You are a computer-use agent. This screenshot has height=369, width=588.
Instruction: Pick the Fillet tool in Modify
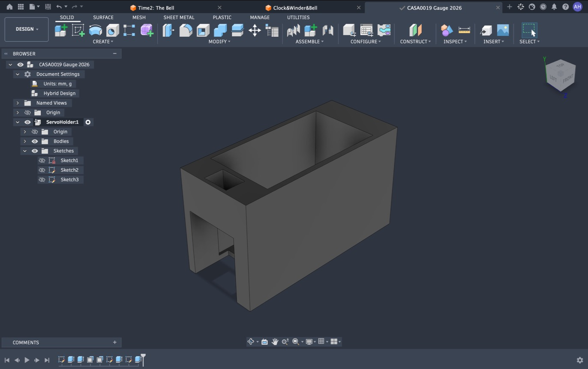[x=186, y=30]
